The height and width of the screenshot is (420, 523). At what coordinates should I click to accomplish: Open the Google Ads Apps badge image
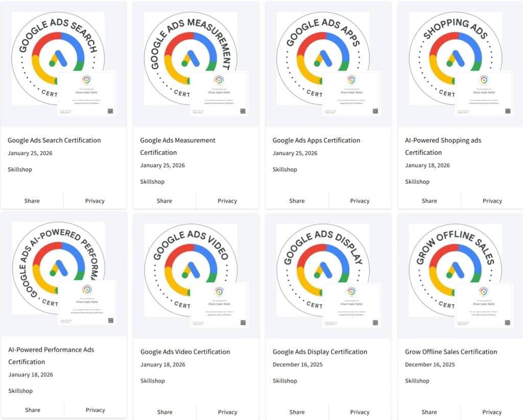tap(323, 58)
